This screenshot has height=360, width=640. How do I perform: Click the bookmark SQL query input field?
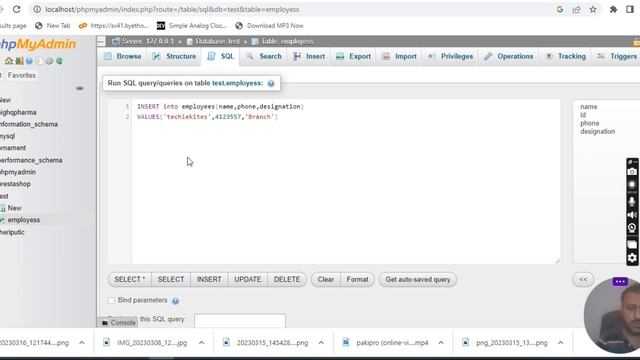point(240,320)
